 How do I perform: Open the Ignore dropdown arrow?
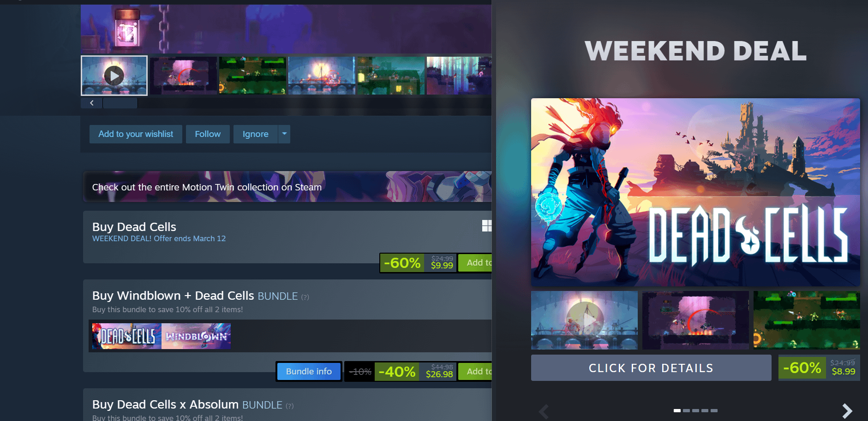284,134
